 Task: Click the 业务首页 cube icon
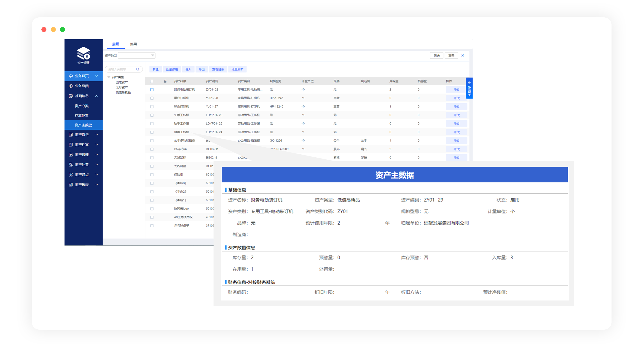[71, 76]
